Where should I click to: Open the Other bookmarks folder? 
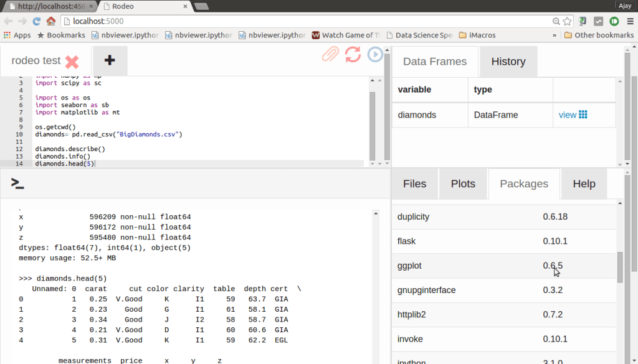point(599,35)
